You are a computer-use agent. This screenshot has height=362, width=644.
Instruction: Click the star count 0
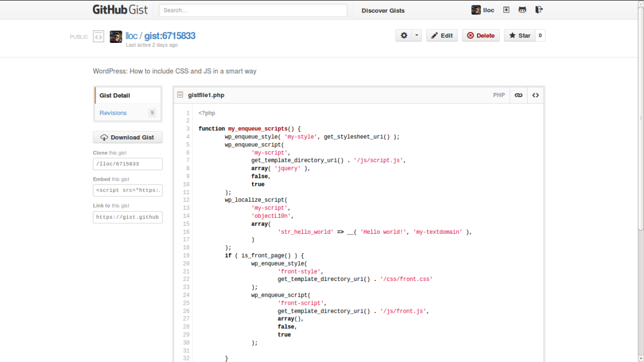pyautogui.click(x=540, y=35)
